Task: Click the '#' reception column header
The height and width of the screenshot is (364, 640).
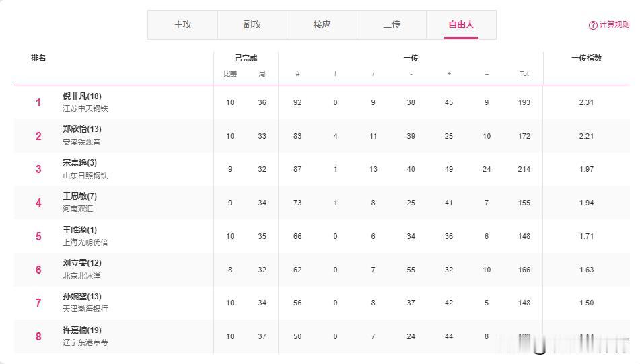Action: (297, 74)
